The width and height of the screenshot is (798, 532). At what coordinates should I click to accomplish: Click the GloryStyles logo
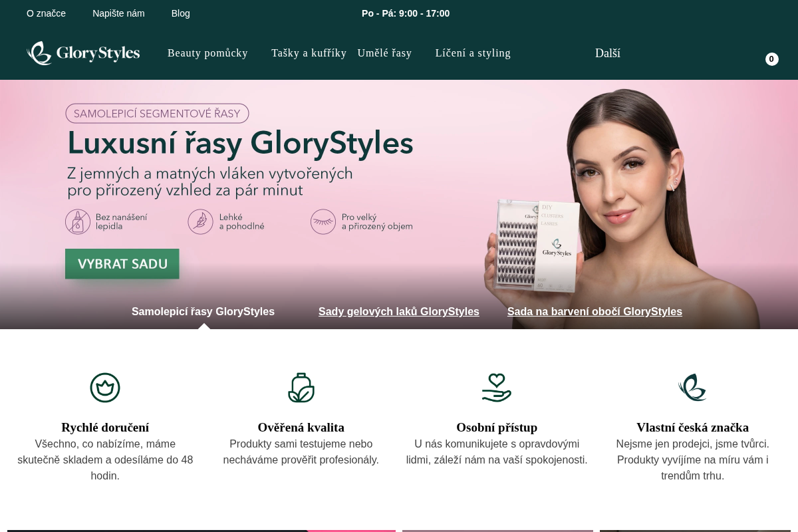pyautogui.click(x=83, y=53)
